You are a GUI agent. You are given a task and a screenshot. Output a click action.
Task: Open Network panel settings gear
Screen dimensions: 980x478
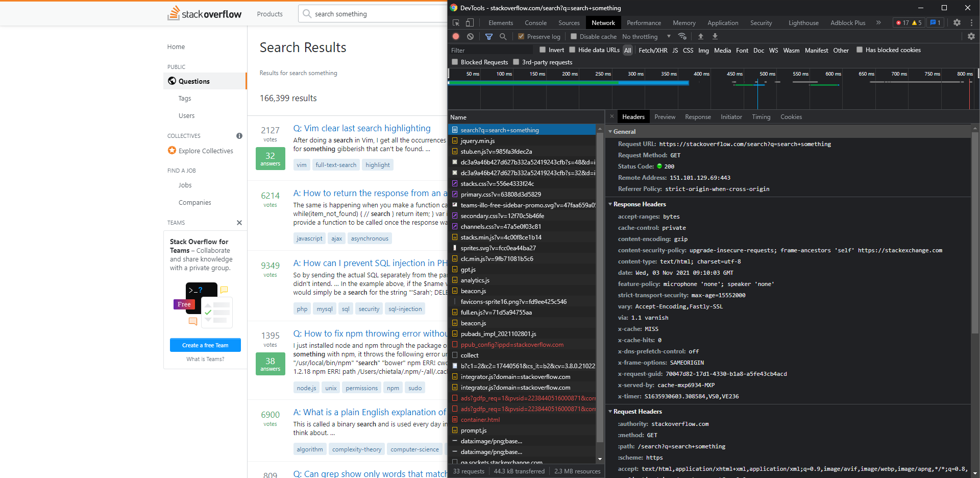971,36
